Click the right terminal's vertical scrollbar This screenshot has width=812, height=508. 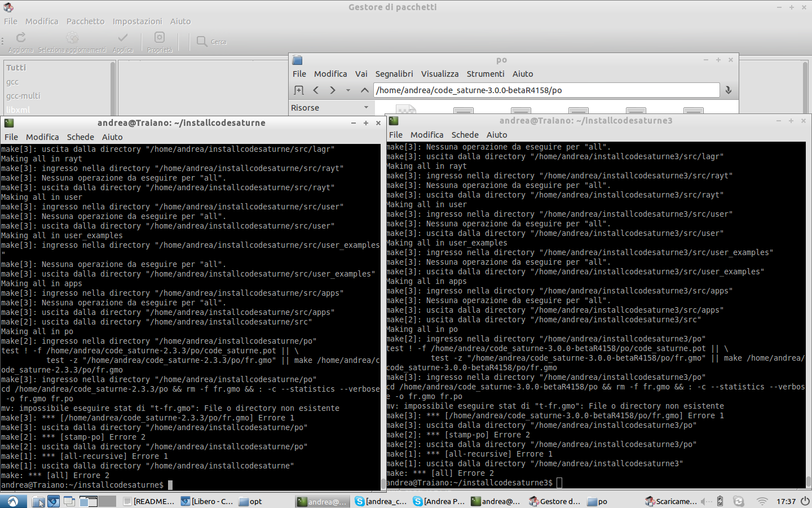(808, 310)
